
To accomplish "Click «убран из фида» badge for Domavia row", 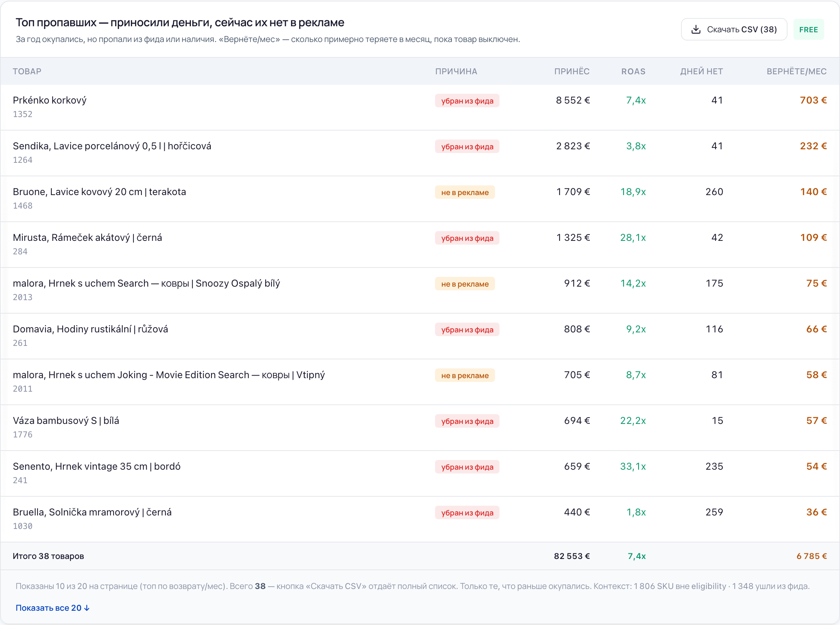I will 467,329.
